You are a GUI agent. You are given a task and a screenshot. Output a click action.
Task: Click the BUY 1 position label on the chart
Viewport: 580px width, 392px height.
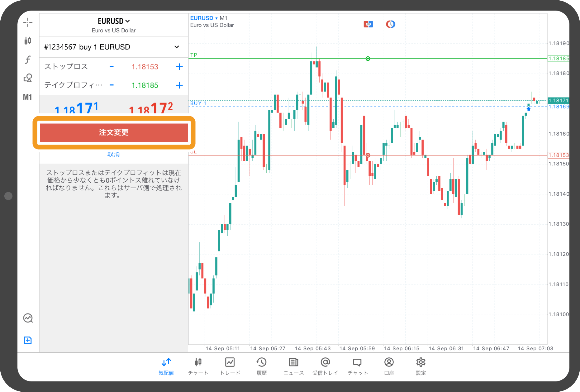point(198,103)
